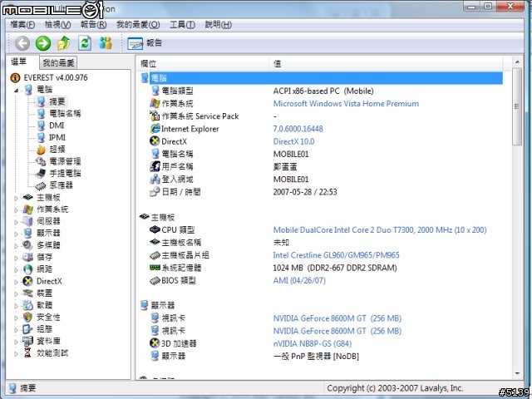Click the 伺服器 server icon in tree
This screenshot has height=399, width=532.
(x=27, y=221)
